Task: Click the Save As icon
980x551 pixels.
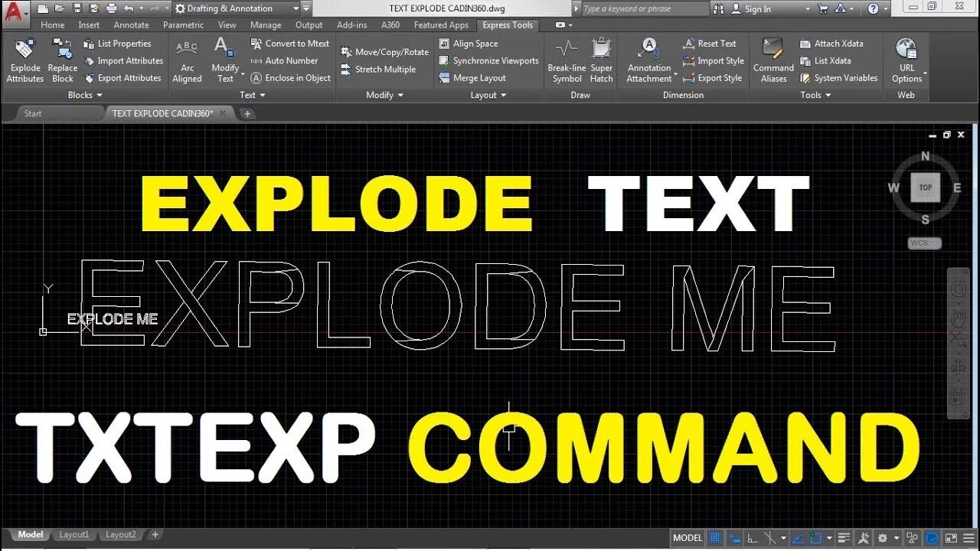Action: click(x=93, y=8)
